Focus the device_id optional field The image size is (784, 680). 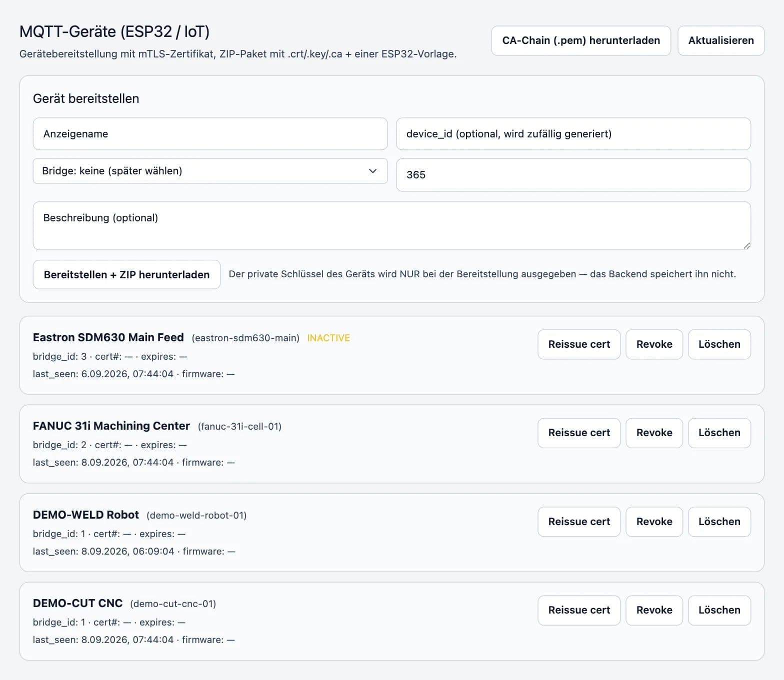coord(573,134)
